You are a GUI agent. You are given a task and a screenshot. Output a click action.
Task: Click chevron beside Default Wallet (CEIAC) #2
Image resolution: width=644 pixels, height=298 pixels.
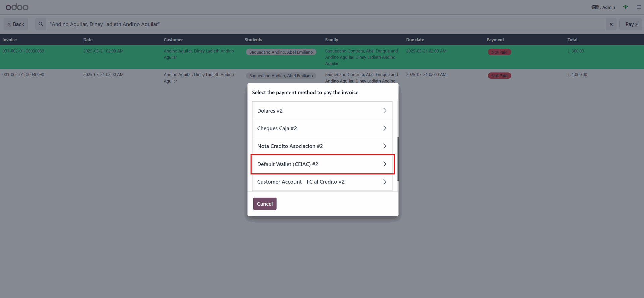[x=385, y=164]
